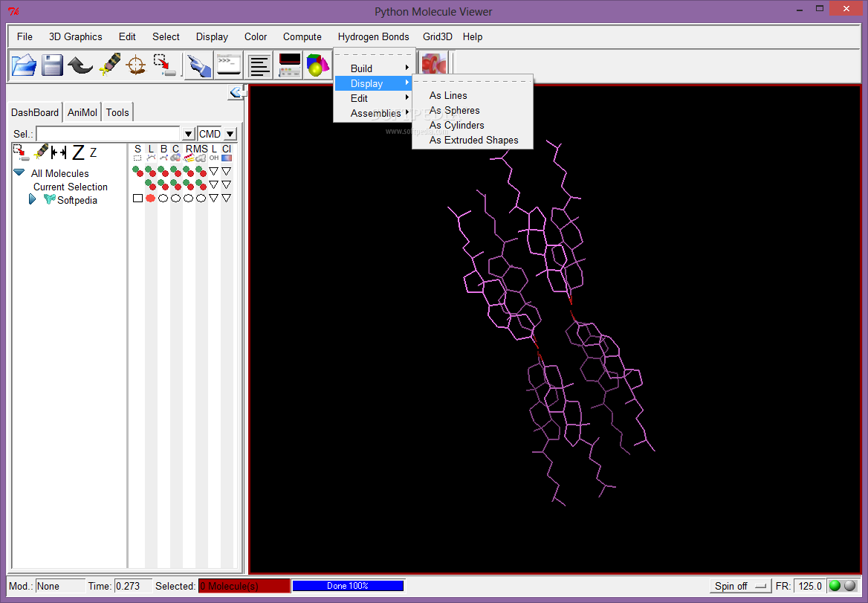Open the Spin off mode dropdown
The height and width of the screenshot is (603, 868).
(x=740, y=586)
